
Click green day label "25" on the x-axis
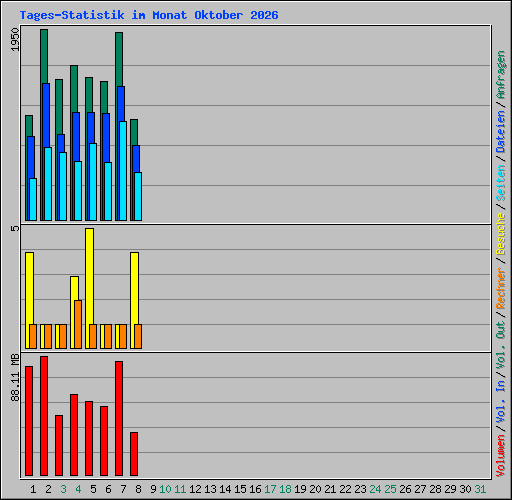(x=390, y=489)
